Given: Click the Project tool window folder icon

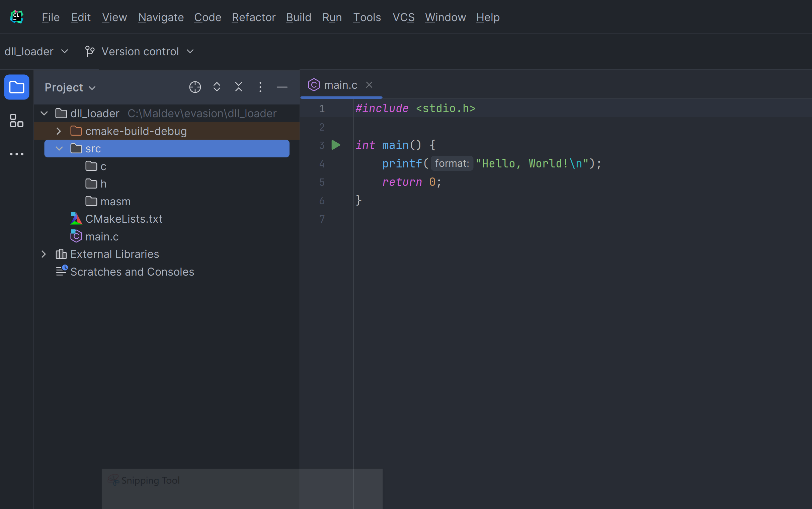Looking at the screenshot, I should tap(16, 87).
